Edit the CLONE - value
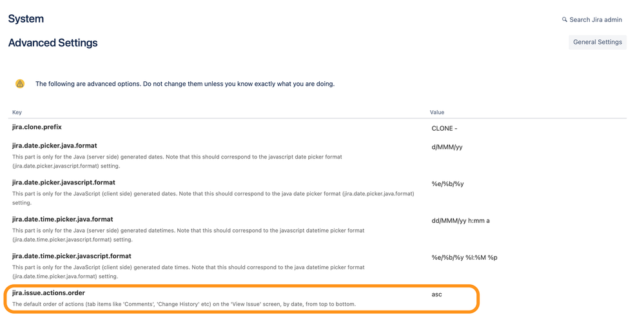Image resolution: width=644 pixels, height=317 pixels. tap(444, 128)
